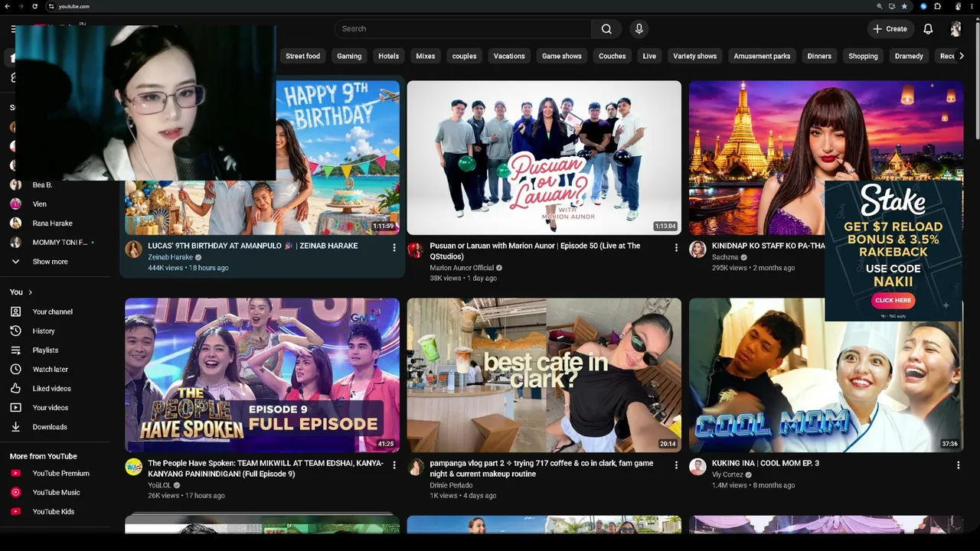Click the YouTube Premium logo icon
This screenshot has height=551, width=980.
click(x=15, y=474)
